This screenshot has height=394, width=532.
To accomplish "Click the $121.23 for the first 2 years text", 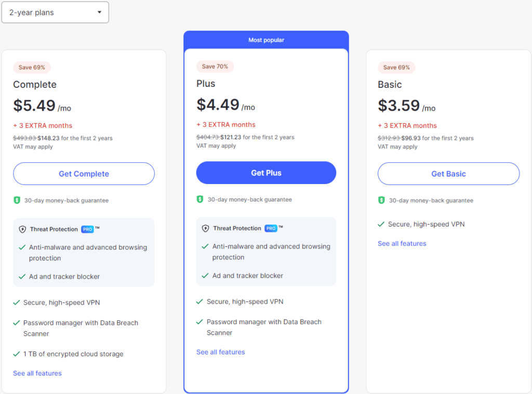I will click(x=258, y=137).
